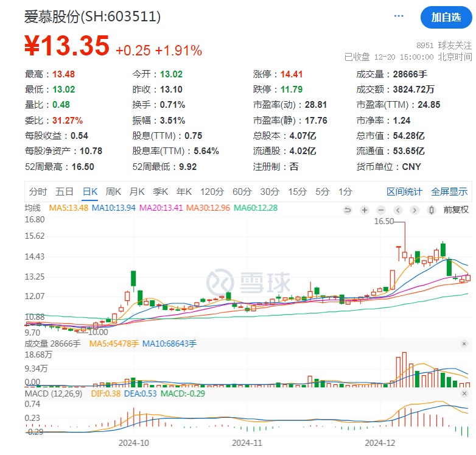Screen dimensions: 476x455
Task: Click the stock title 爱慕股份(SH:603511)
Action: coord(93,16)
